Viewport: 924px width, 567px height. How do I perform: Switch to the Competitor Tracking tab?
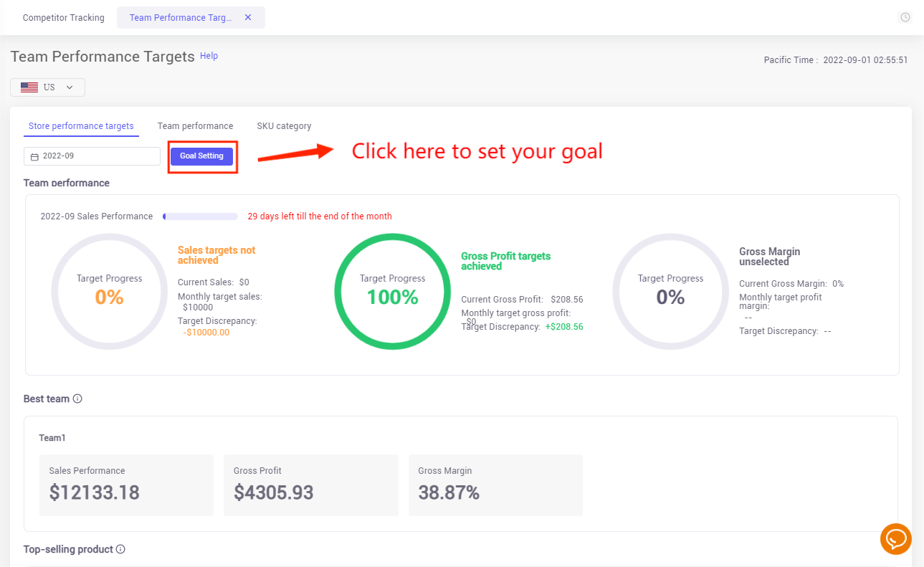click(x=63, y=17)
